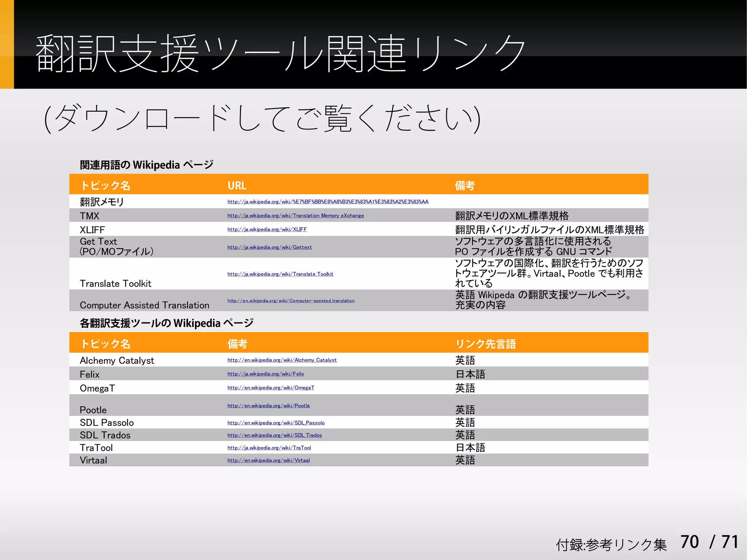Click the Translate_Toolkit Wikipedia link
The image size is (747, 560).
pos(280,274)
